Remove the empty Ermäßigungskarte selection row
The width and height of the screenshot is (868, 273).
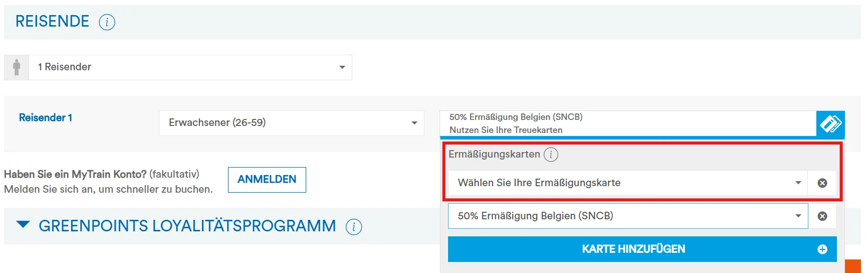click(822, 183)
